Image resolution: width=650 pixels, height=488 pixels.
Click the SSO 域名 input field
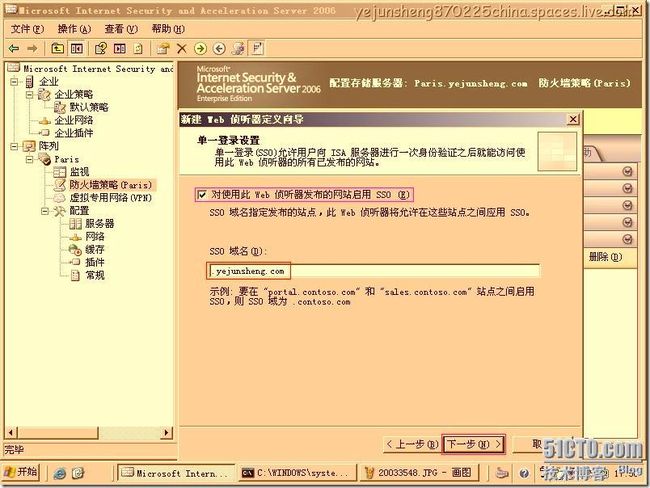(374, 271)
